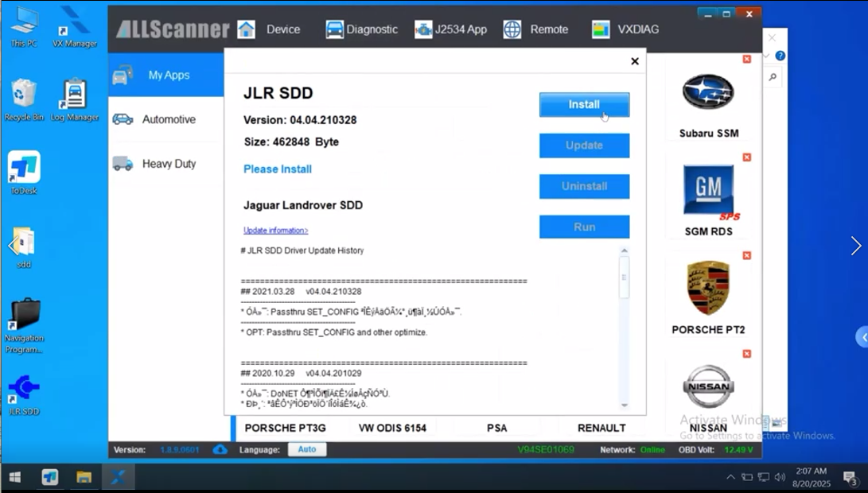Click ToDesk icon in the taskbar
This screenshot has width=868, height=493.
pyautogui.click(x=50, y=478)
